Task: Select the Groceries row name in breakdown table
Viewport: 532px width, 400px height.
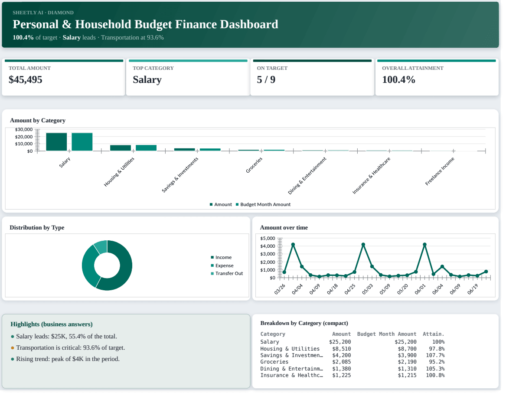Action: click(274, 362)
